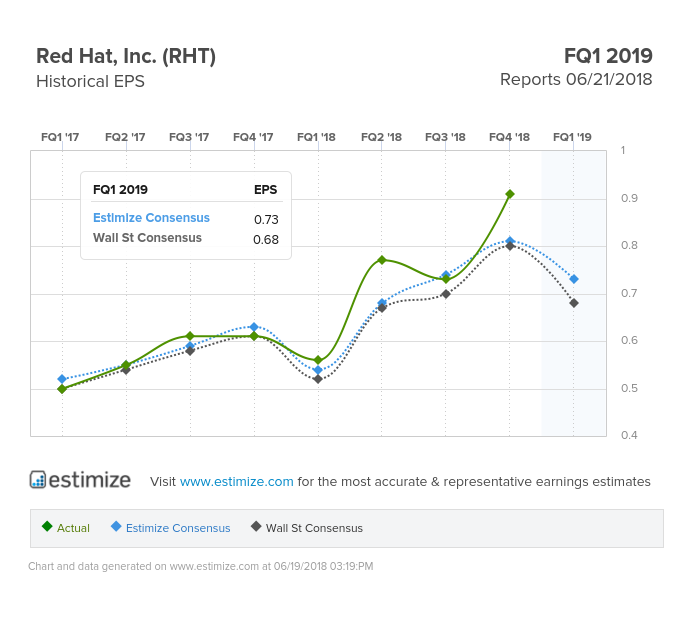Click the 0.5 y-axis label

coord(629,388)
